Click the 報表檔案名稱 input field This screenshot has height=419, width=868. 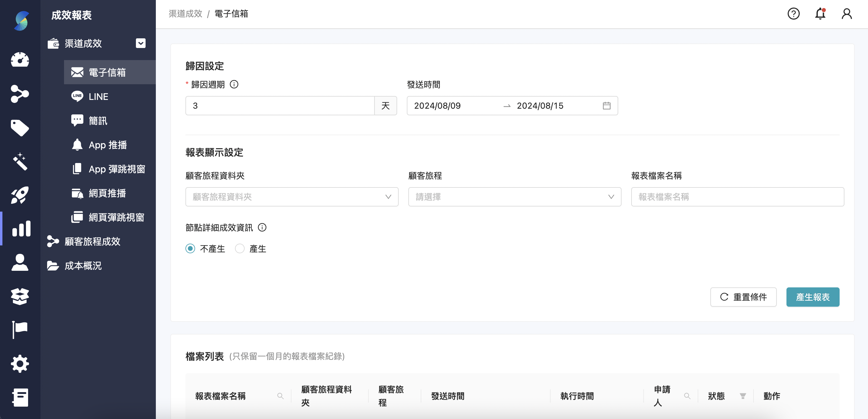[x=737, y=197]
